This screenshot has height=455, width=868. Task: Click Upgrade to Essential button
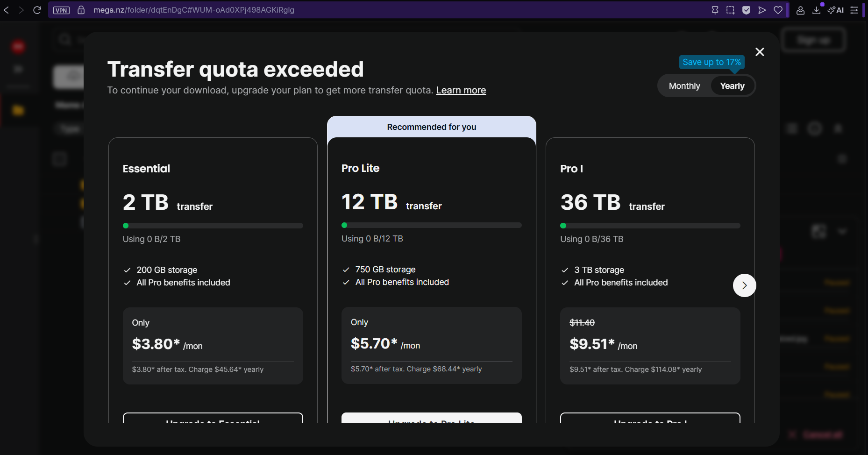click(213, 418)
